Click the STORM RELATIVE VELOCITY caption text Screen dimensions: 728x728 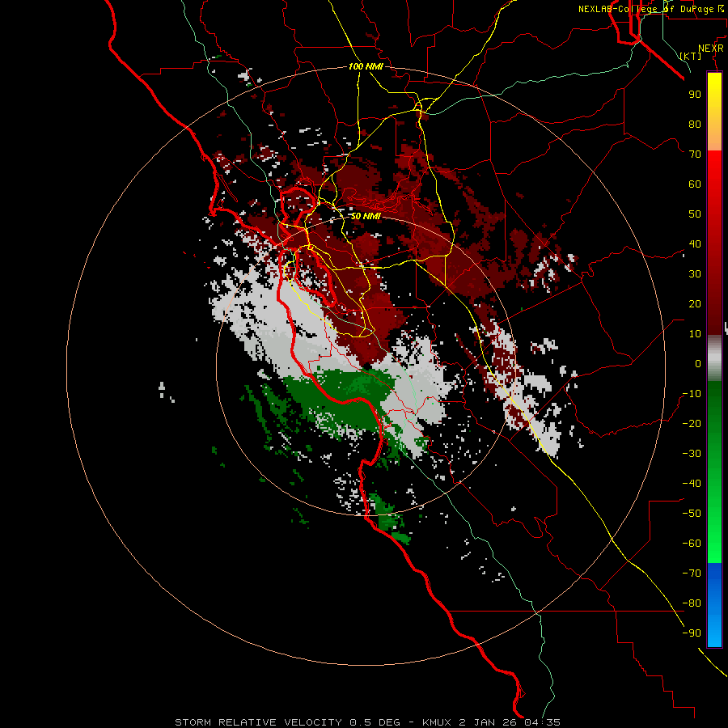[258, 722]
